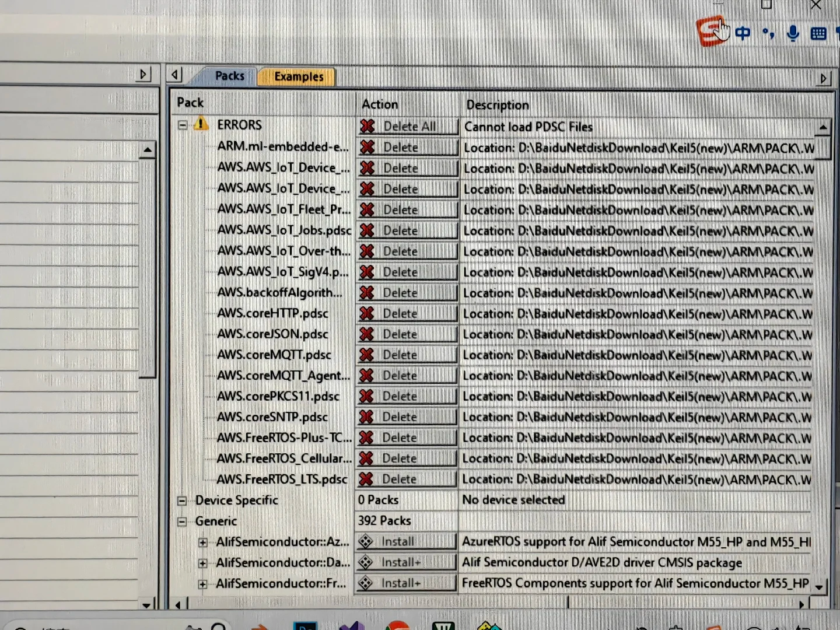Collapse the Device Specific node

[x=182, y=501]
